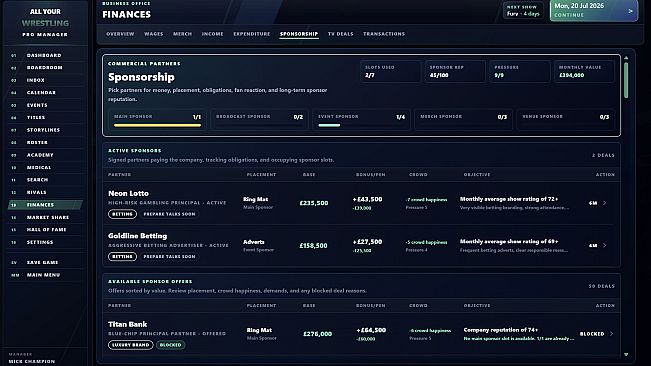Viewport: 651px width, 366px height.
Task: Select the Merch Sponsor slot card
Action: tap(464, 120)
